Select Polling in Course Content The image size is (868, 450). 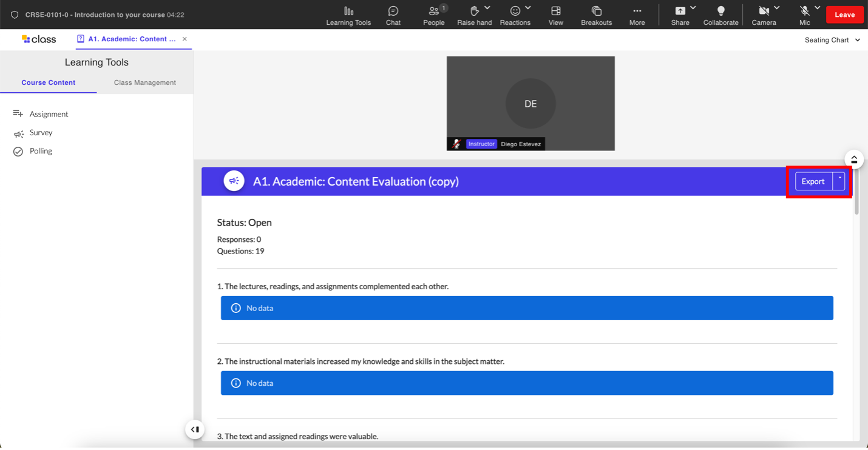click(41, 151)
